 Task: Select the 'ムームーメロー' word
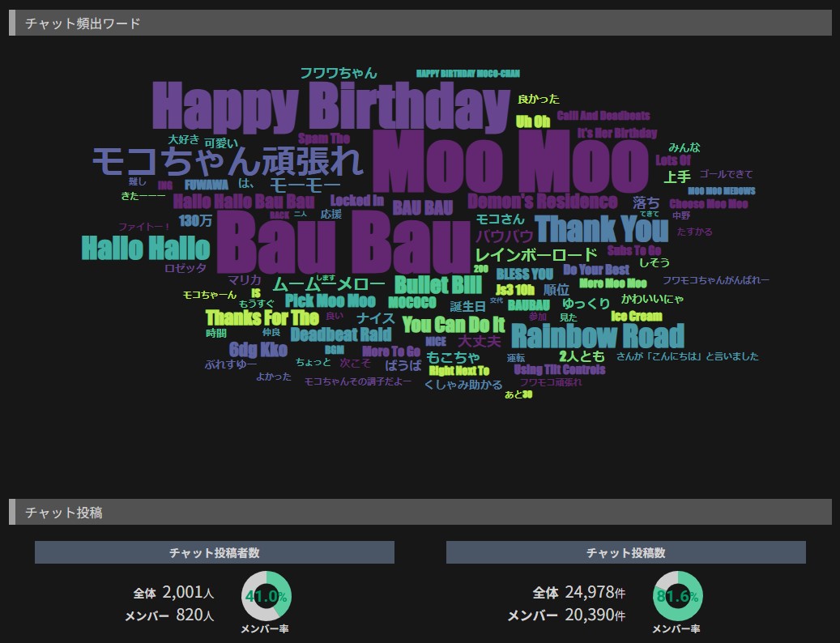[x=328, y=284]
